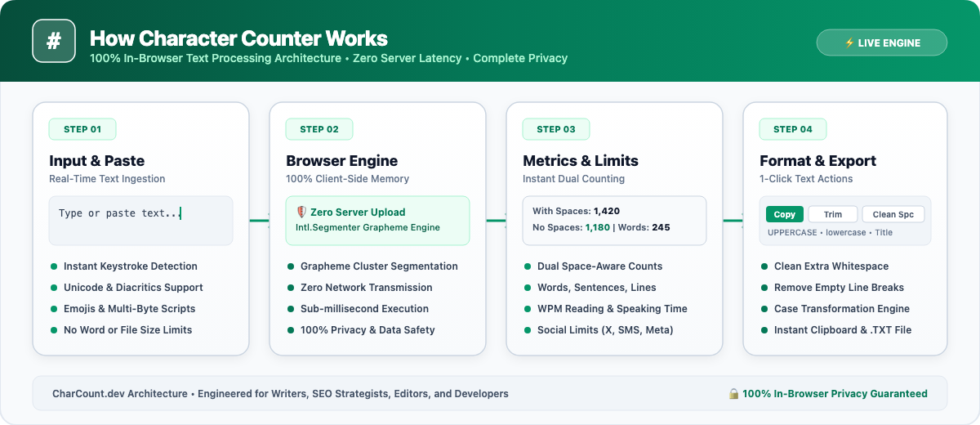Image resolution: width=980 pixels, height=425 pixels.
Task: Click the green Copy button
Action: [x=785, y=214]
